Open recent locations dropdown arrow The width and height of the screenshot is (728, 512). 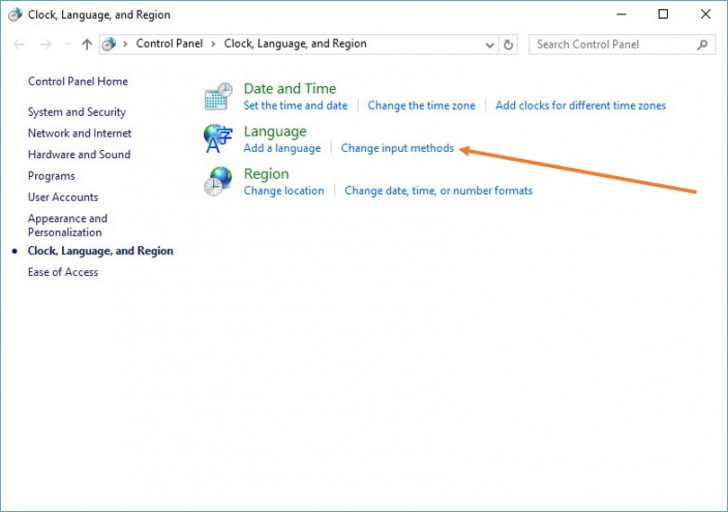[x=68, y=45]
